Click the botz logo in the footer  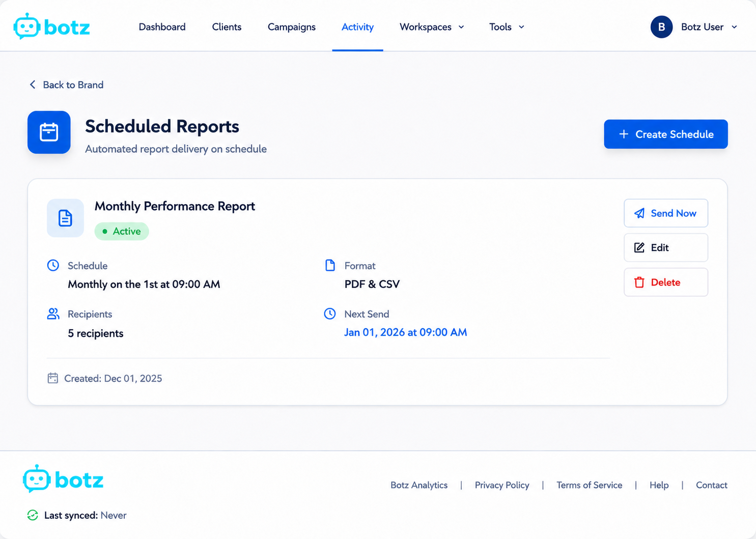[63, 478]
